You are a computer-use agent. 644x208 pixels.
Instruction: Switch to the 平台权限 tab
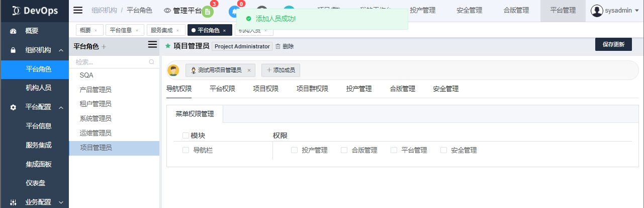pyautogui.click(x=222, y=89)
